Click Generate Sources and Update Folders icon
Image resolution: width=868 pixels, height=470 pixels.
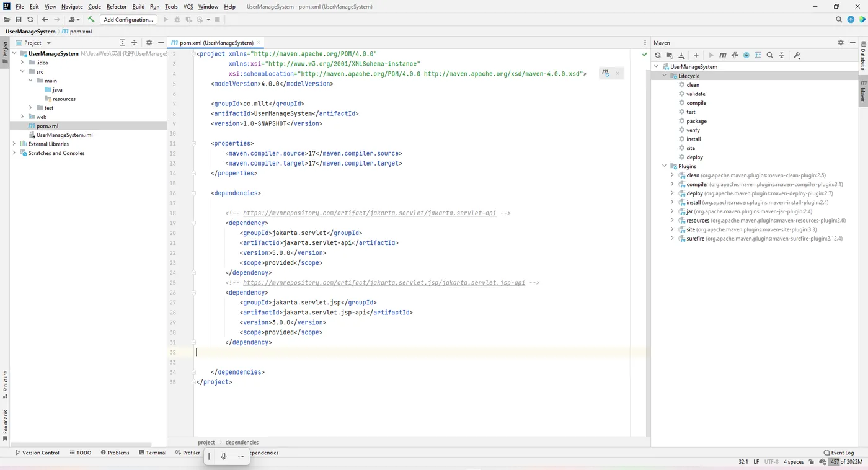[670, 55]
